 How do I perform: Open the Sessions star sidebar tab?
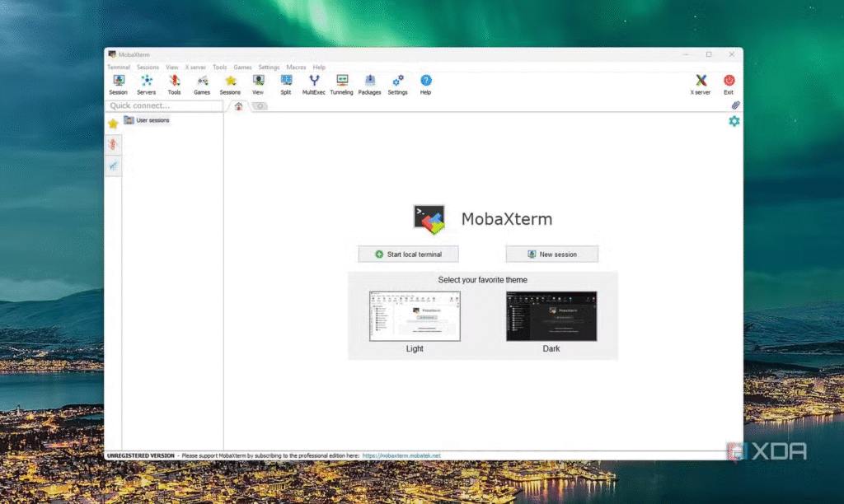[x=113, y=124]
